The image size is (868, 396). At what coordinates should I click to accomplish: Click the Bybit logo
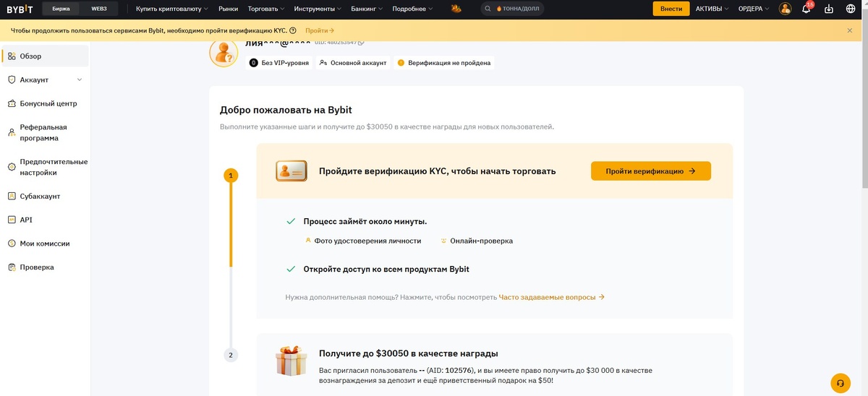(x=20, y=9)
